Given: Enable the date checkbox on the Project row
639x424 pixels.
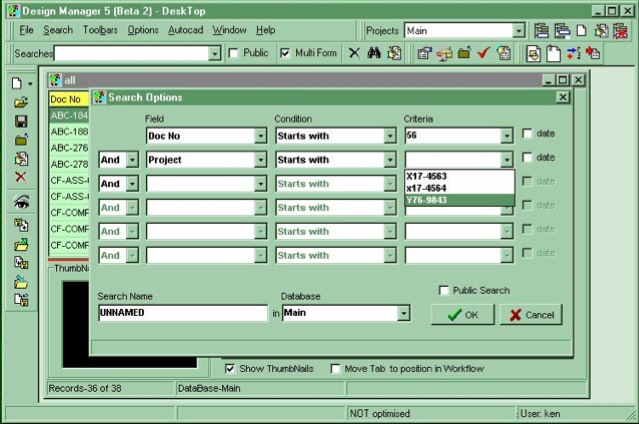Looking at the screenshot, I should click(527, 157).
